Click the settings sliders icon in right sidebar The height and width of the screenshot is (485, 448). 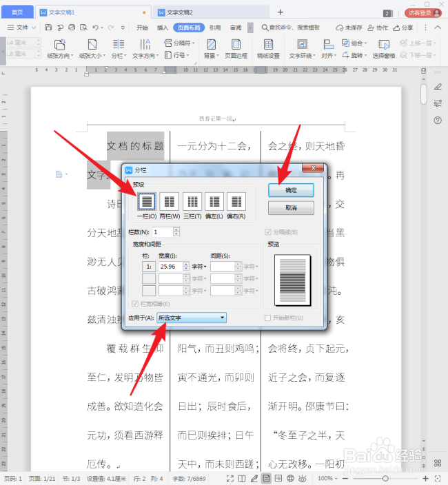point(438,103)
